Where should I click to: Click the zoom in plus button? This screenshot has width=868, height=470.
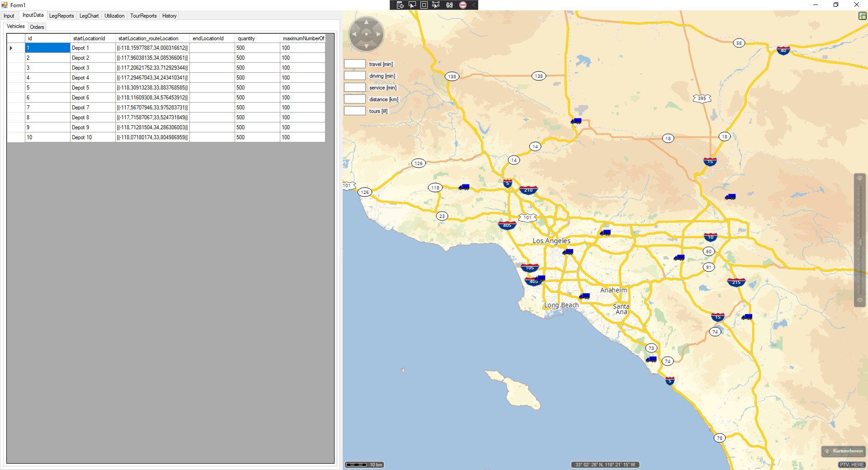859,179
